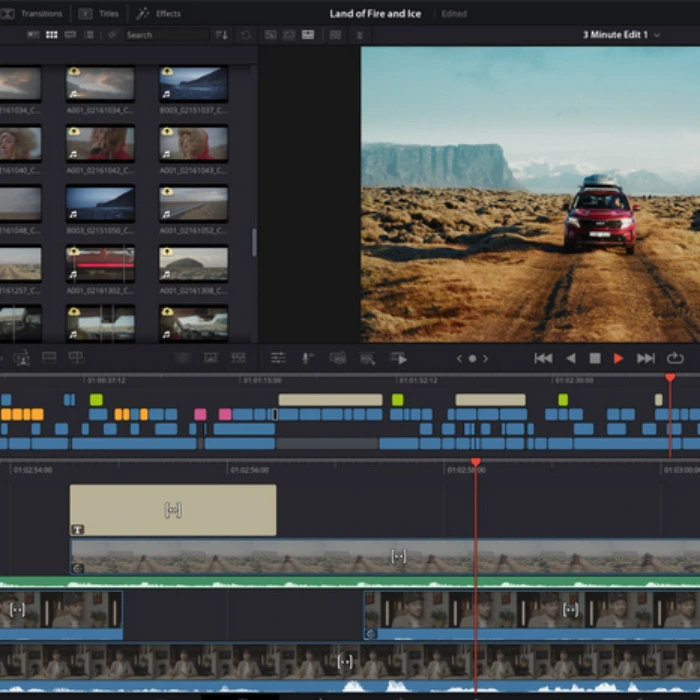Select the long beige title clip in upper timeline

click(330, 400)
